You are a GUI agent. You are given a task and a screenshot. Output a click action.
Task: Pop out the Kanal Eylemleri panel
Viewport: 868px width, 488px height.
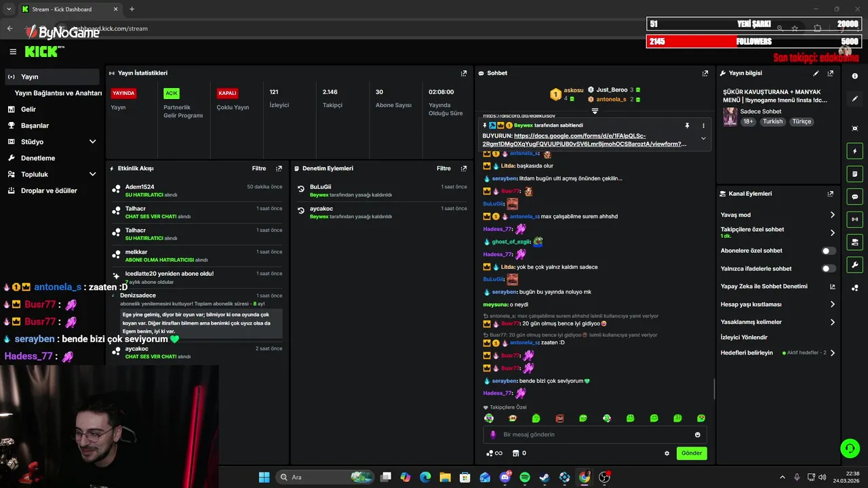point(830,194)
